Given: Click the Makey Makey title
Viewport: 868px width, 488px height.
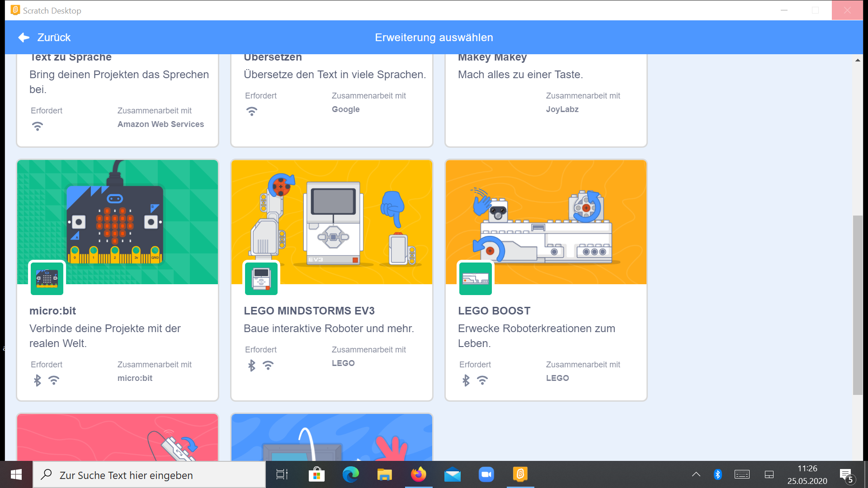Looking at the screenshot, I should 492,57.
